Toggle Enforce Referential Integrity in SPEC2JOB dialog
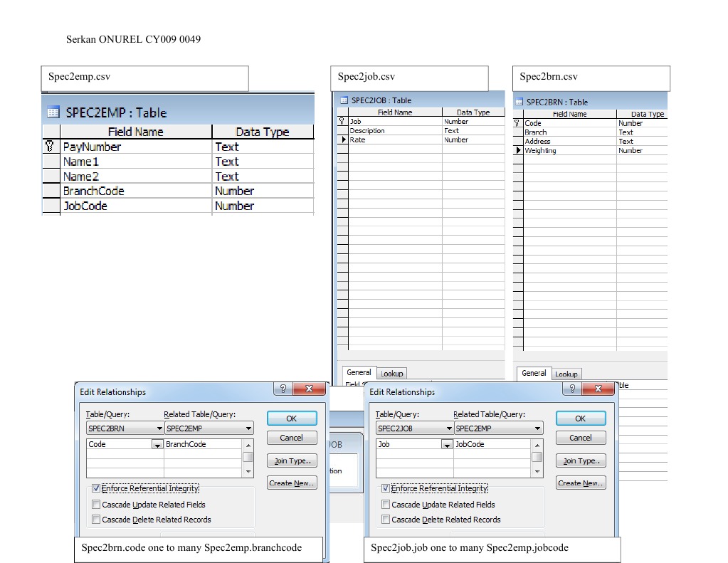The height and width of the screenshot is (563, 728). pos(386,488)
